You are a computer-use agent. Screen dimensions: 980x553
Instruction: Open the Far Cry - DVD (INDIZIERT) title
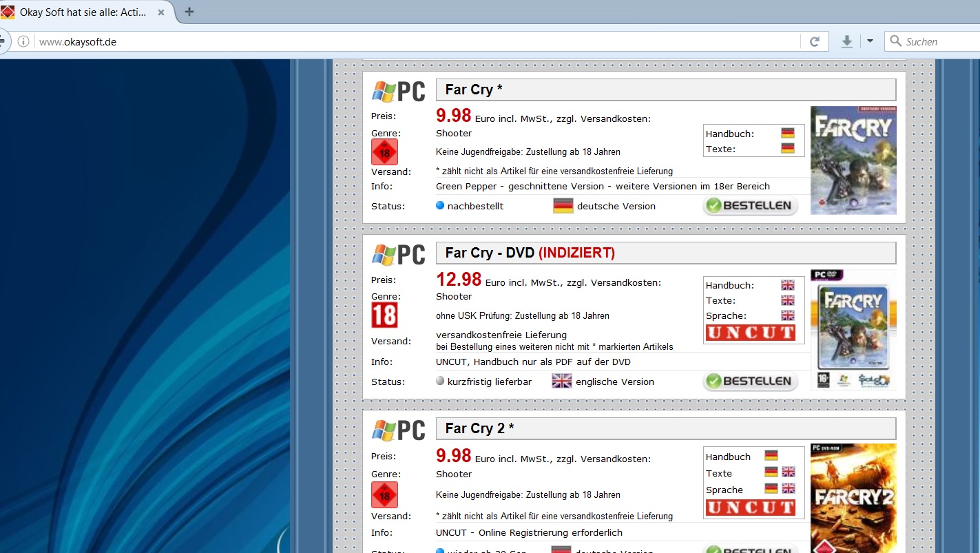(530, 253)
